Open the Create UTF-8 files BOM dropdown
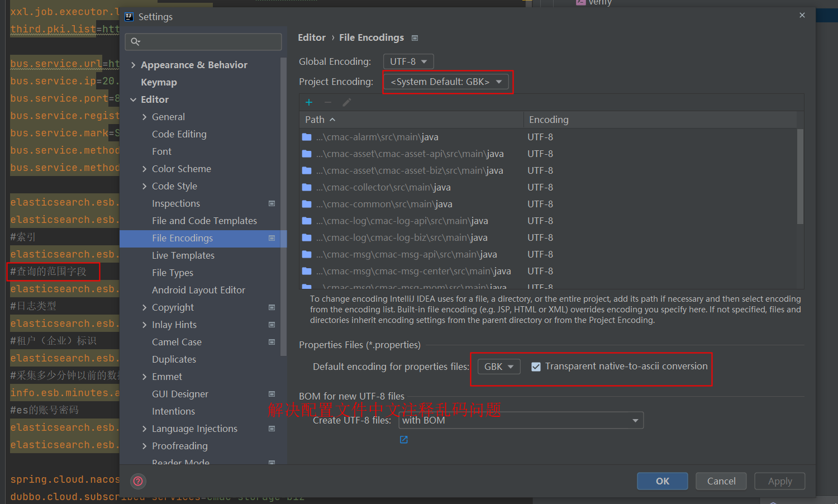Viewport: 838px width, 504px height. coord(521,420)
